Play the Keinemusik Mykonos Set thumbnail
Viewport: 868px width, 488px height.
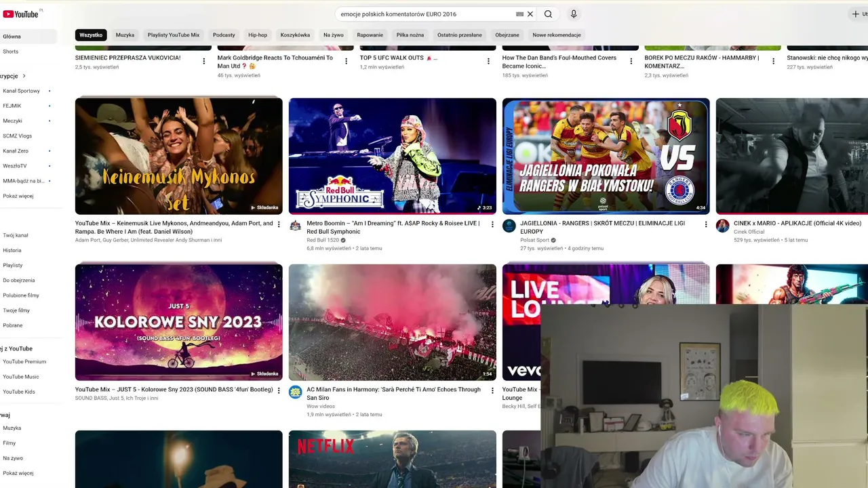point(179,156)
